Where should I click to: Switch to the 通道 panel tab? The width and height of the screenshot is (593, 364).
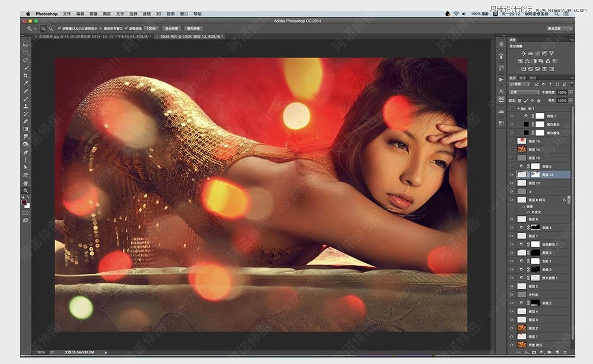click(x=522, y=78)
